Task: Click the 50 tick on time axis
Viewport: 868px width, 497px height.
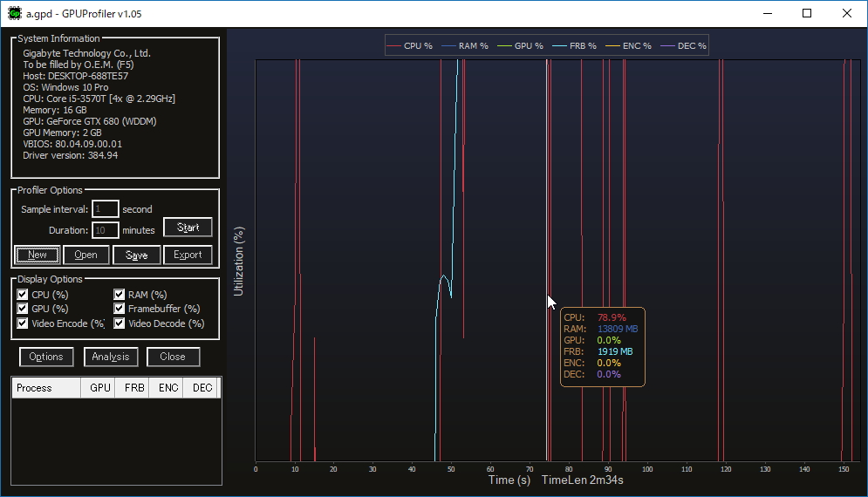Action: (451, 469)
